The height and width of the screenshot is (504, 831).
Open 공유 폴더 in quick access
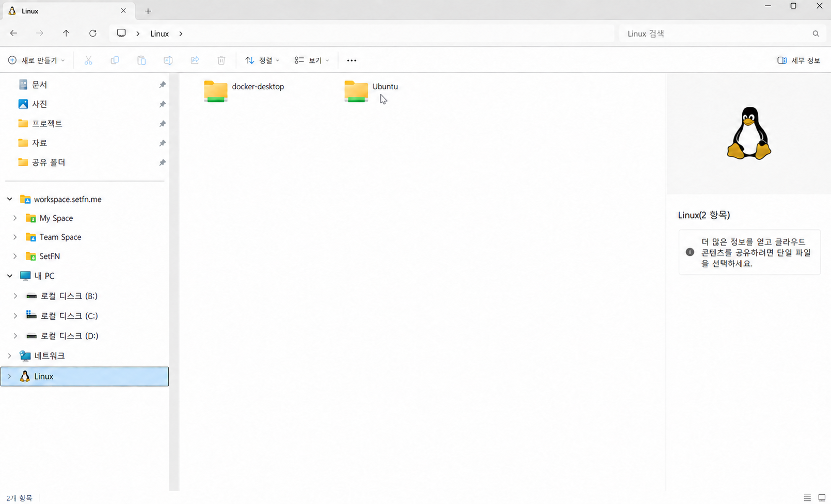tap(49, 162)
